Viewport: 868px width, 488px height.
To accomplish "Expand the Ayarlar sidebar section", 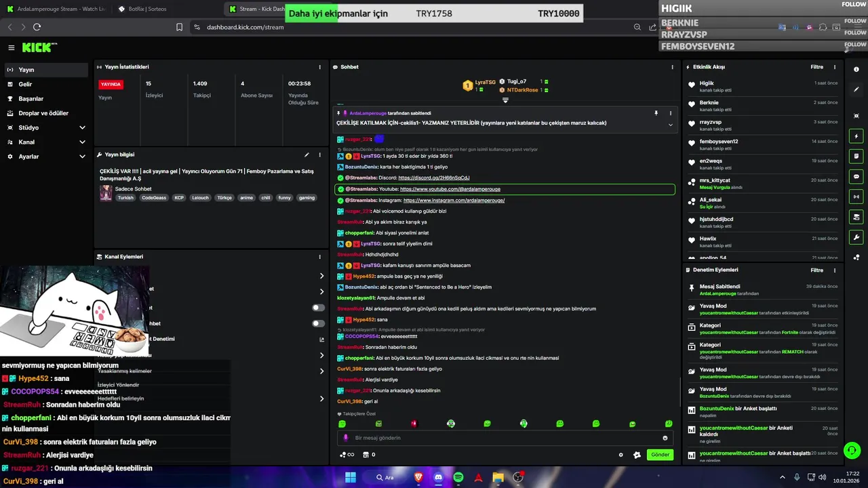I will (x=82, y=157).
